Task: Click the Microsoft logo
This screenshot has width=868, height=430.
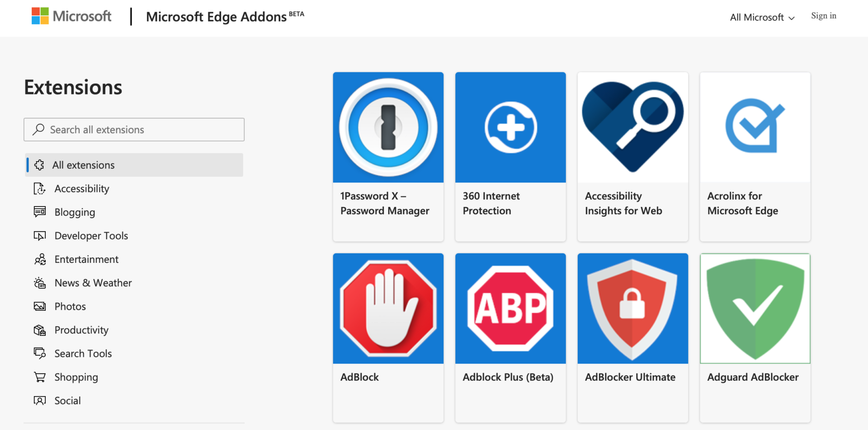Action: [71, 16]
